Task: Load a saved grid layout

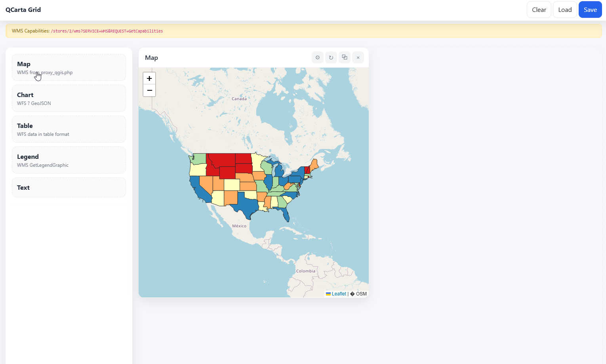Action: 565,10
